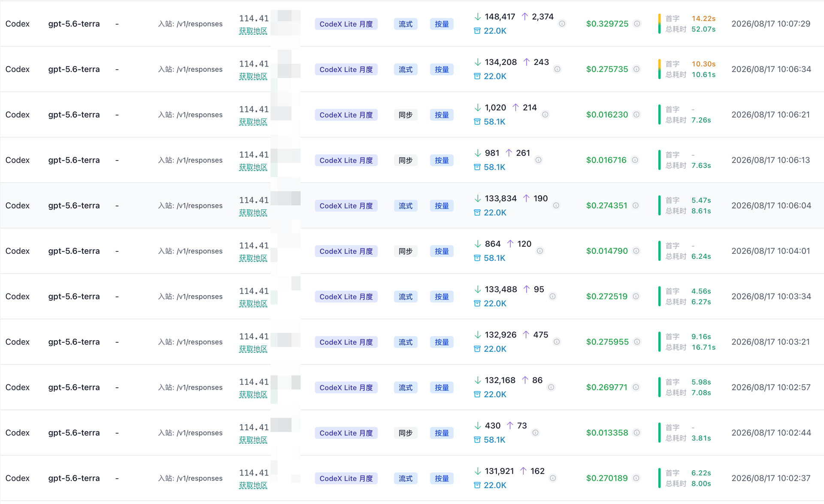This screenshot has height=504, width=824.
Task: Click cache icon next to 58.1K in 10:06:21 row
Action: tap(477, 122)
